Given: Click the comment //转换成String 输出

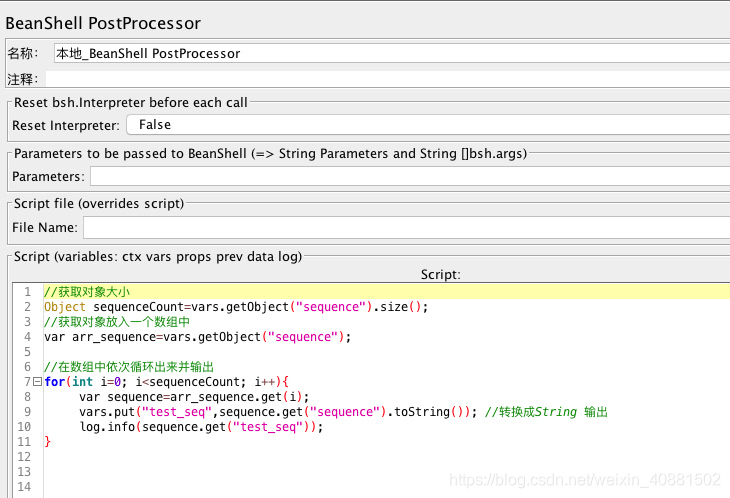Looking at the screenshot, I should tap(546, 411).
